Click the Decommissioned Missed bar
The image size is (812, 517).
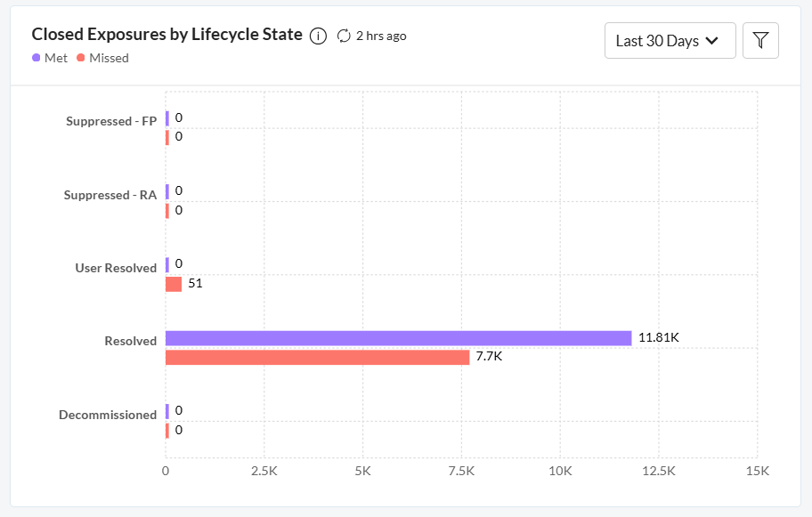[167, 431]
